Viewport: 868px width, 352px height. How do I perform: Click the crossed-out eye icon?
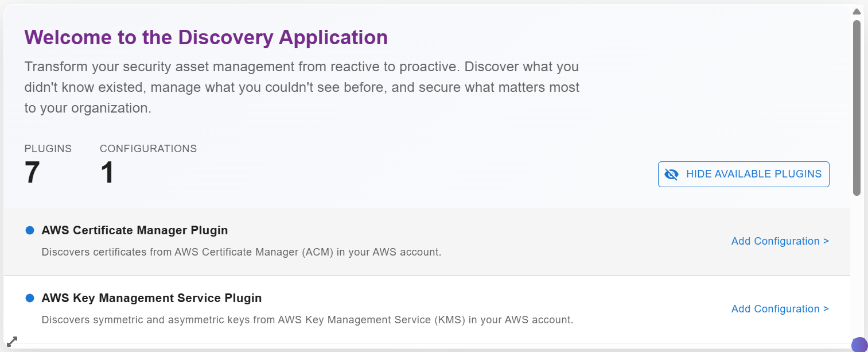pyautogui.click(x=671, y=174)
